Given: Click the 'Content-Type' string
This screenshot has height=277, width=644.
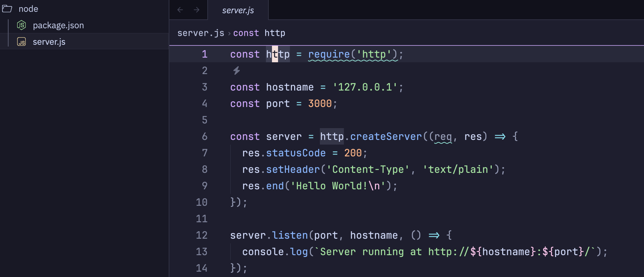Looking at the screenshot, I should [368, 169].
